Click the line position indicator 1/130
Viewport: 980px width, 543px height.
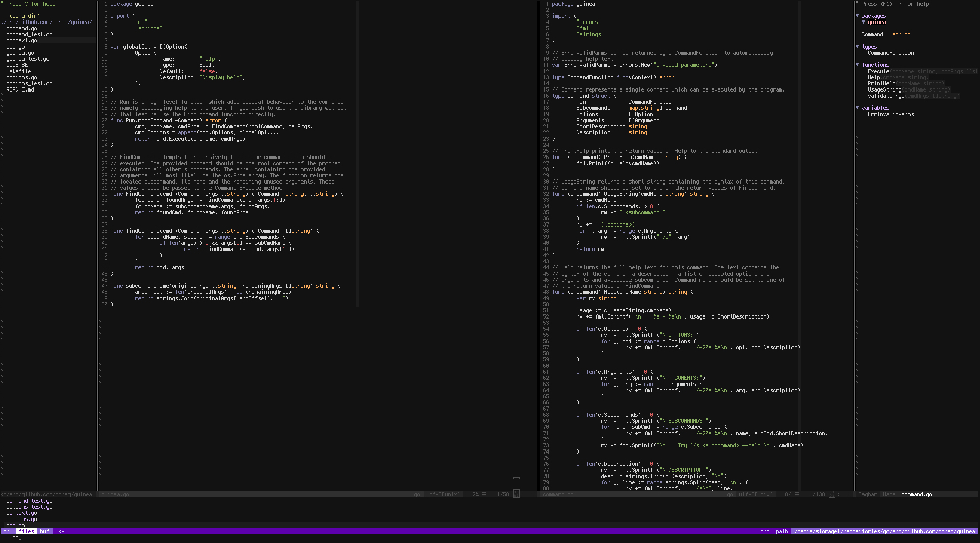click(818, 494)
